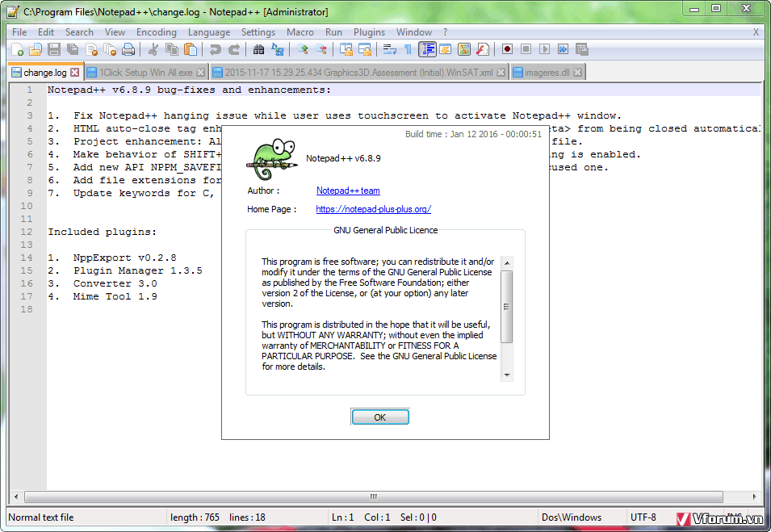Open the Encoding menu
771x532 pixels.
click(156, 32)
